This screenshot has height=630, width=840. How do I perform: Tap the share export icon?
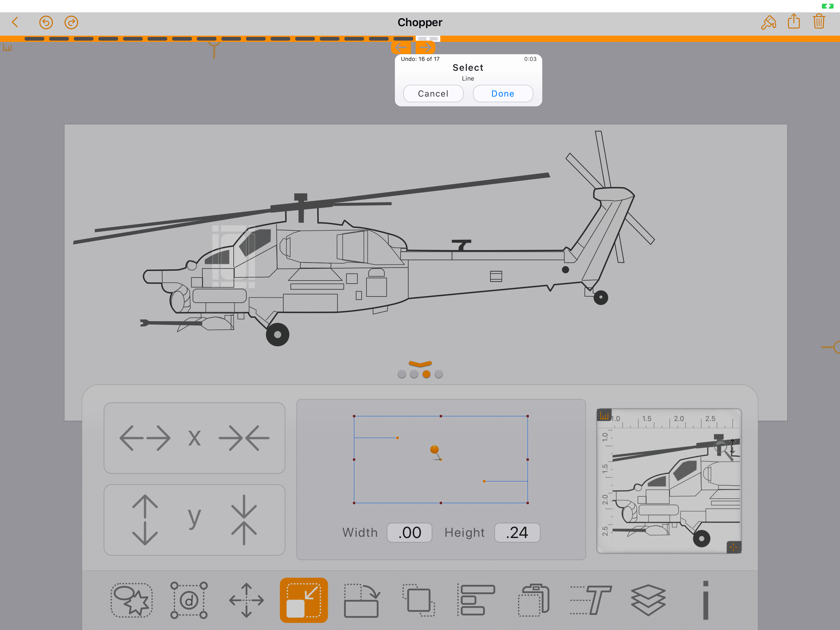794,22
